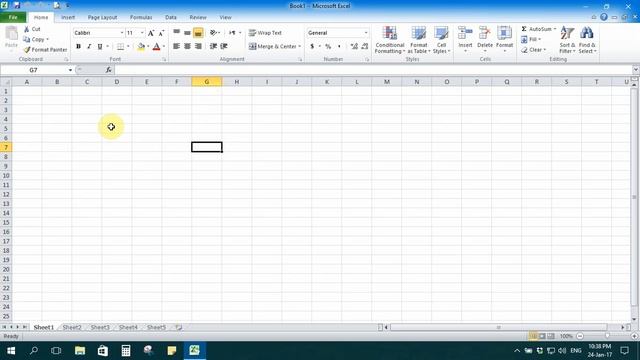Center text horizontally
This screenshot has height=360, width=640.
point(187,46)
